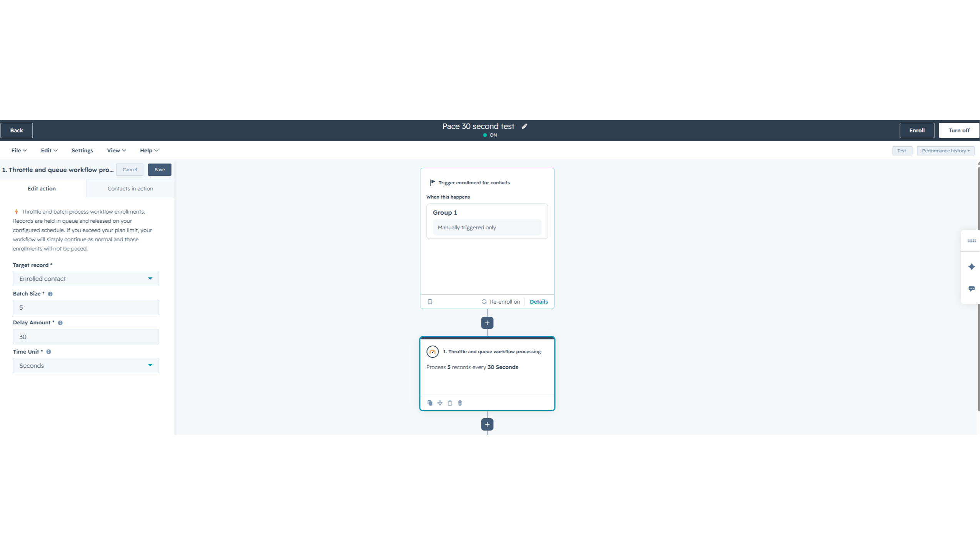Open the Help menu

point(149,150)
